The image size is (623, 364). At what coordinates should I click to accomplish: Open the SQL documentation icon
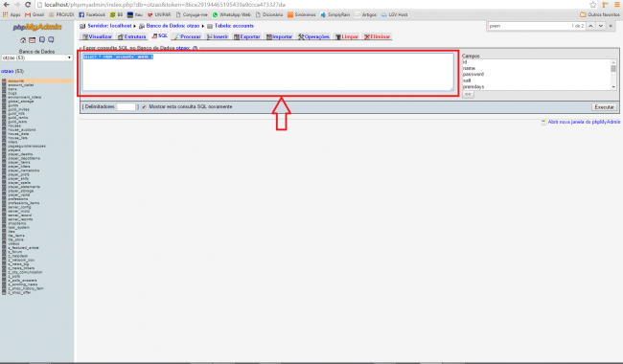point(51,40)
